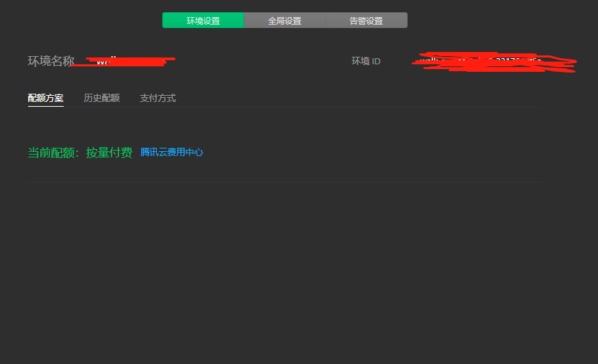Open the 支付方式 sub-tab
Viewport: 598px width, 364px height.
[x=158, y=98]
